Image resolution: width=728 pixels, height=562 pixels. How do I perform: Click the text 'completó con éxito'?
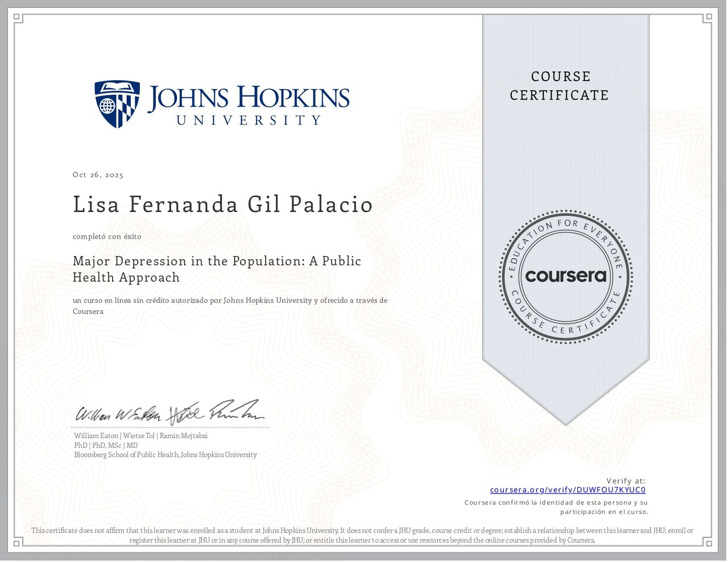(x=107, y=236)
